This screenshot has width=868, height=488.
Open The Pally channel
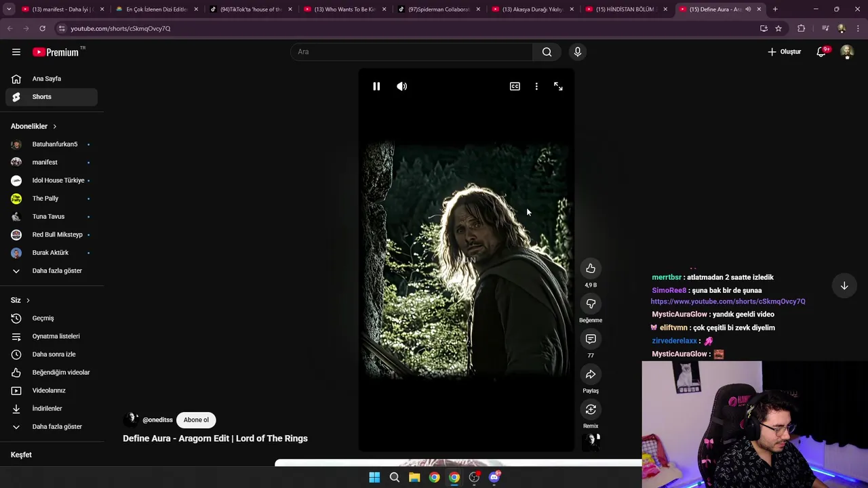pyautogui.click(x=52, y=199)
